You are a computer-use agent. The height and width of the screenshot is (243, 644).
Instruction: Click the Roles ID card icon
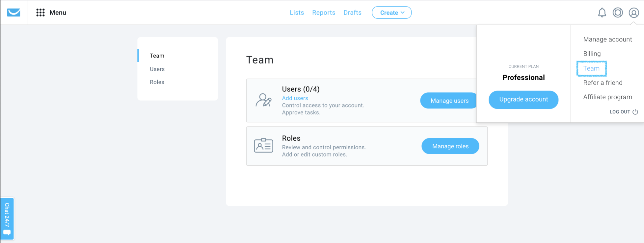(x=263, y=145)
